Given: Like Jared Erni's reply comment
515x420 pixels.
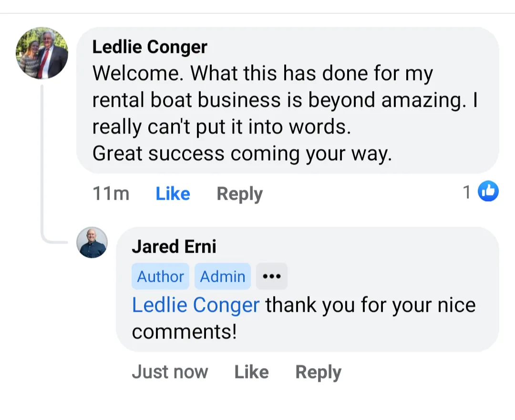Looking at the screenshot, I should pyautogui.click(x=252, y=372).
